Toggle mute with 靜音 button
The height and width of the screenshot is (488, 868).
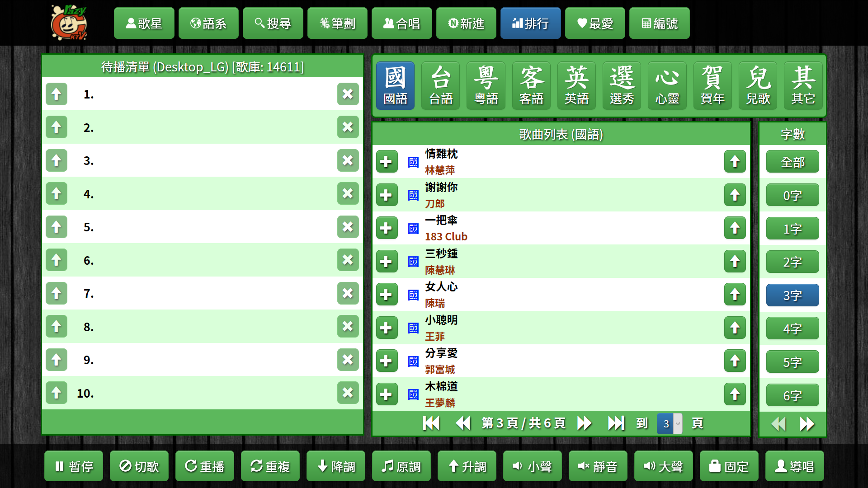pyautogui.click(x=598, y=466)
